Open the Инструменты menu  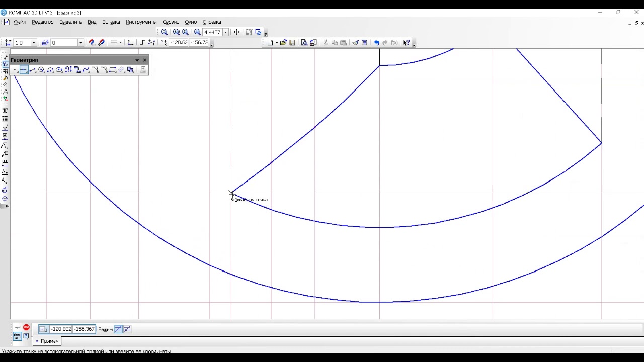[x=141, y=22]
